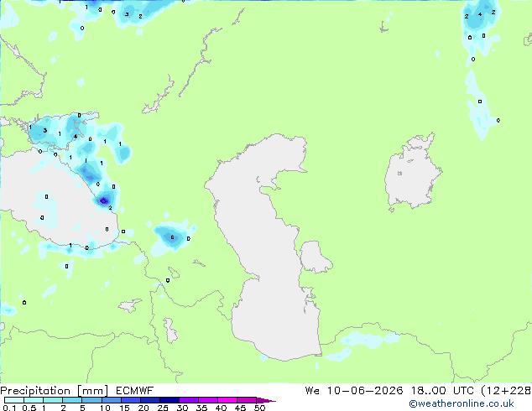
Task: Open the weatheronline.co.uk copyright link
Action: [x=462, y=403]
